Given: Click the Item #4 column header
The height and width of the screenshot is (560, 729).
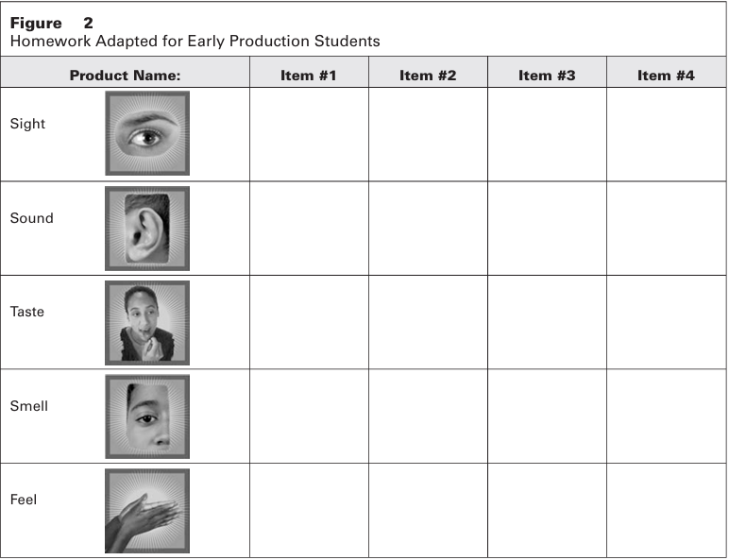Looking at the screenshot, I should click(x=666, y=76).
